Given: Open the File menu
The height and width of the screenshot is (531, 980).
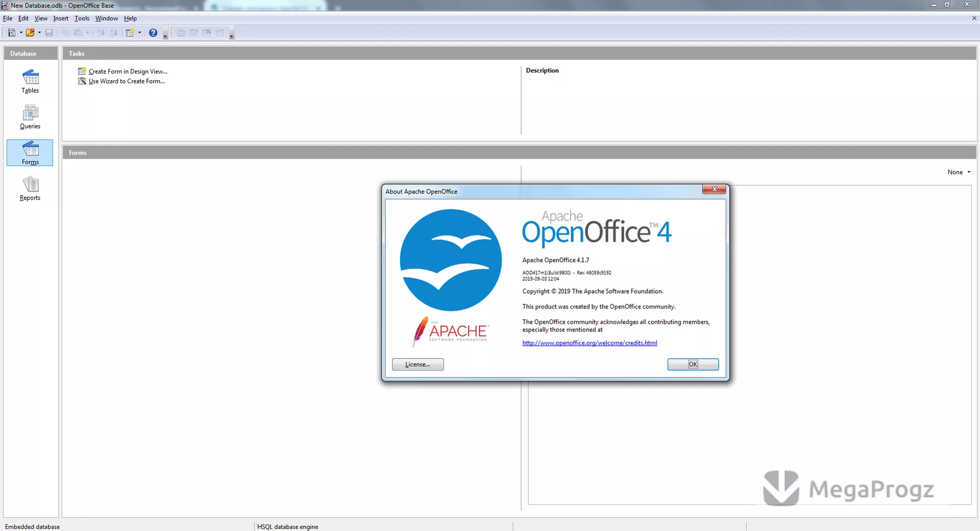Looking at the screenshot, I should click(x=8, y=18).
